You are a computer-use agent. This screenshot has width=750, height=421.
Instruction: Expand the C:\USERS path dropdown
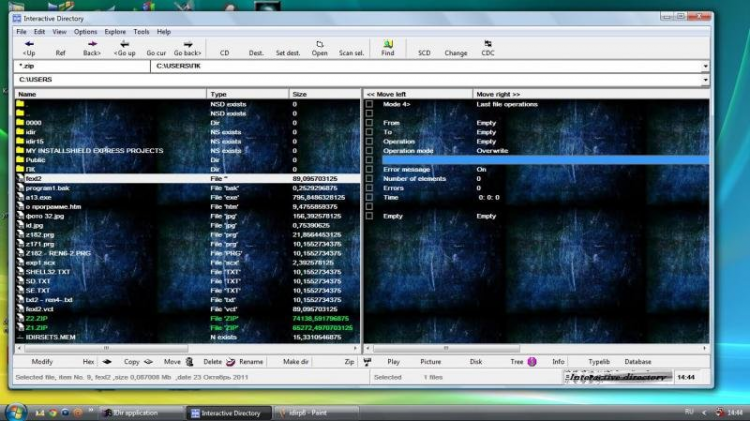(705, 79)
